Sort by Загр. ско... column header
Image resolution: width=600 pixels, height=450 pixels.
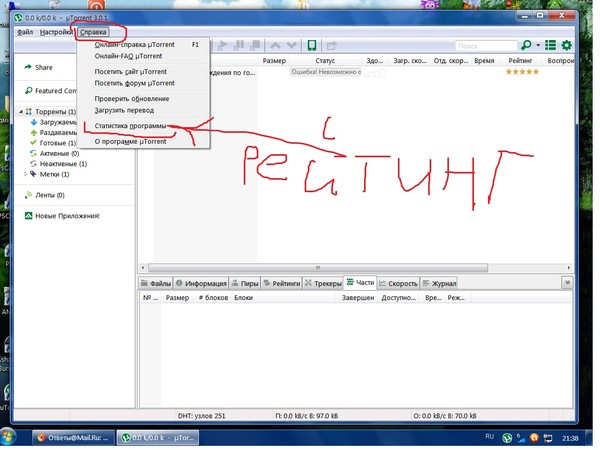click(x=410, y=60)
